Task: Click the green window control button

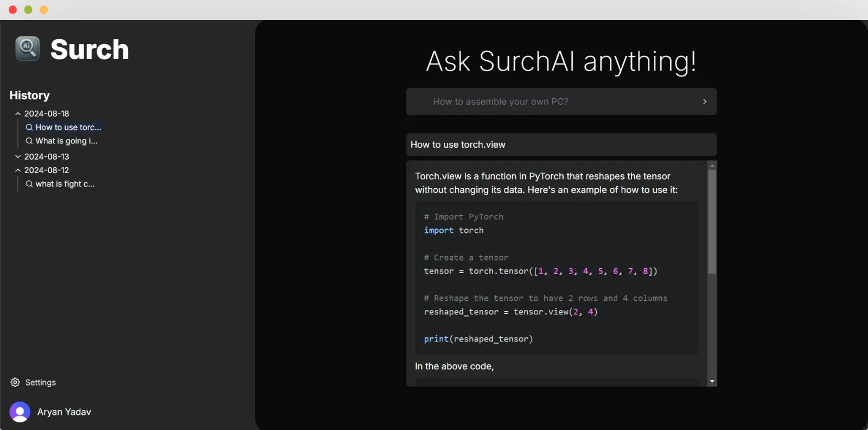Action: (x=28, y=10)
